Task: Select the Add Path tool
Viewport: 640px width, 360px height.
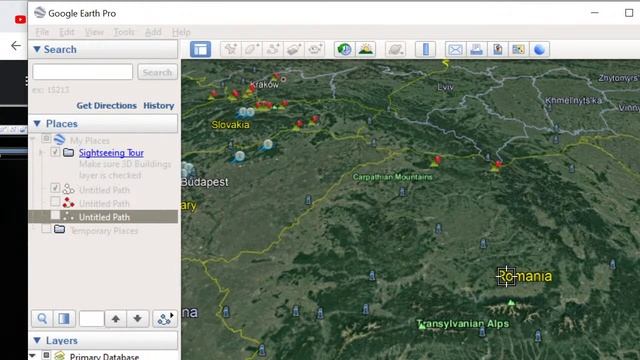Action: [x=273, y=49]
